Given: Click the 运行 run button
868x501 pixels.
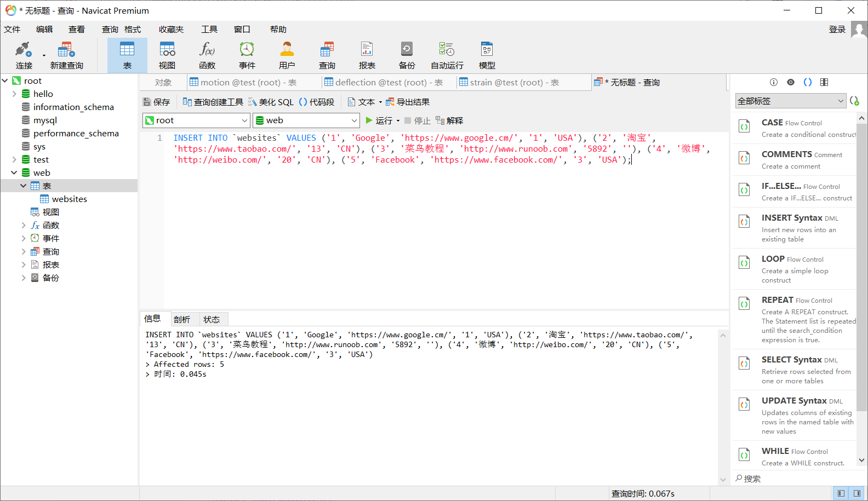Looking at the screenshot, I should 379,120.
